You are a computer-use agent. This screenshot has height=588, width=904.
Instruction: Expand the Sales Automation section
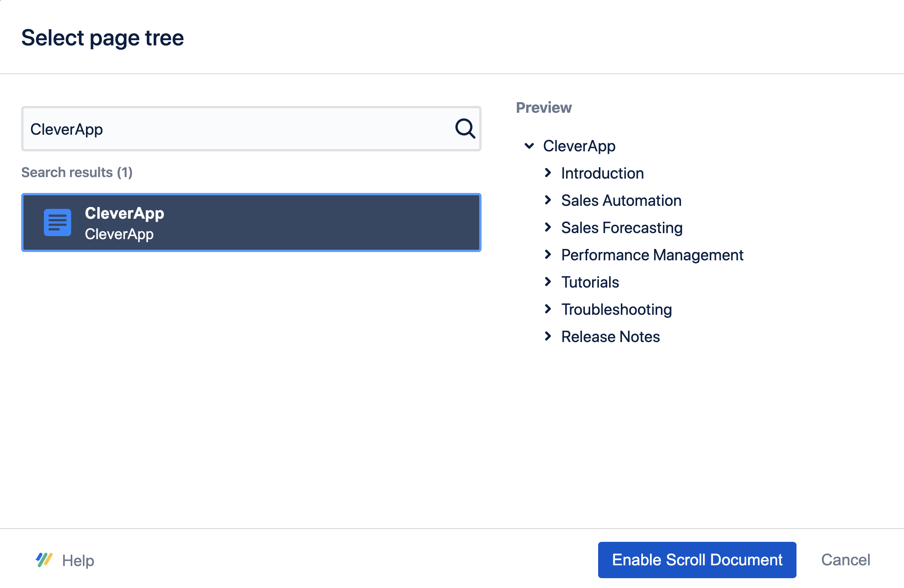548,201
